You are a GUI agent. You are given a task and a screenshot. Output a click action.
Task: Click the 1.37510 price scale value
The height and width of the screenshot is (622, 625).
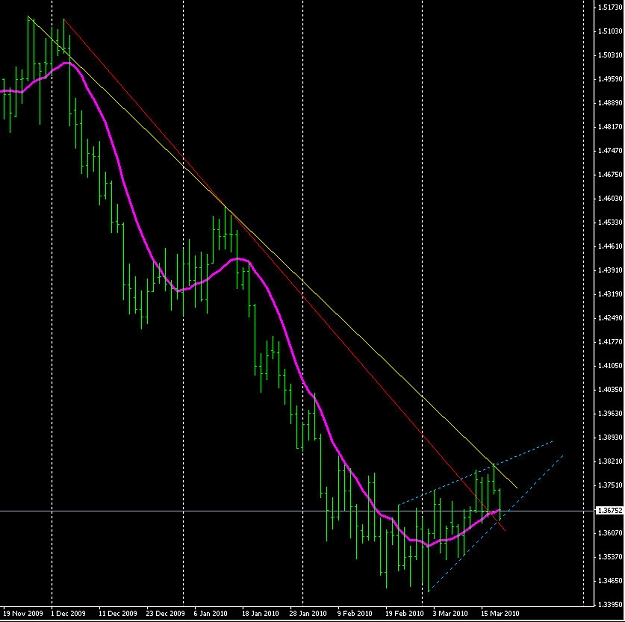coord(610,485)
